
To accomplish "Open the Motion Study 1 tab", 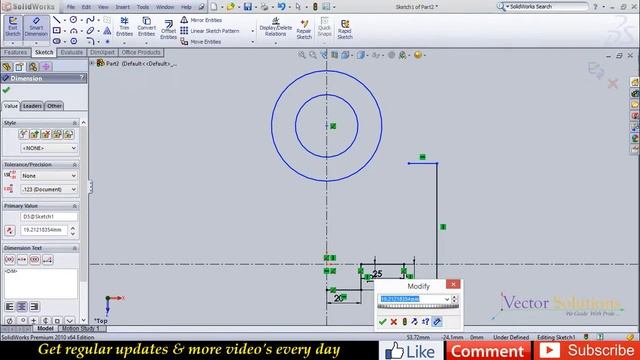I will coord(81,328).
